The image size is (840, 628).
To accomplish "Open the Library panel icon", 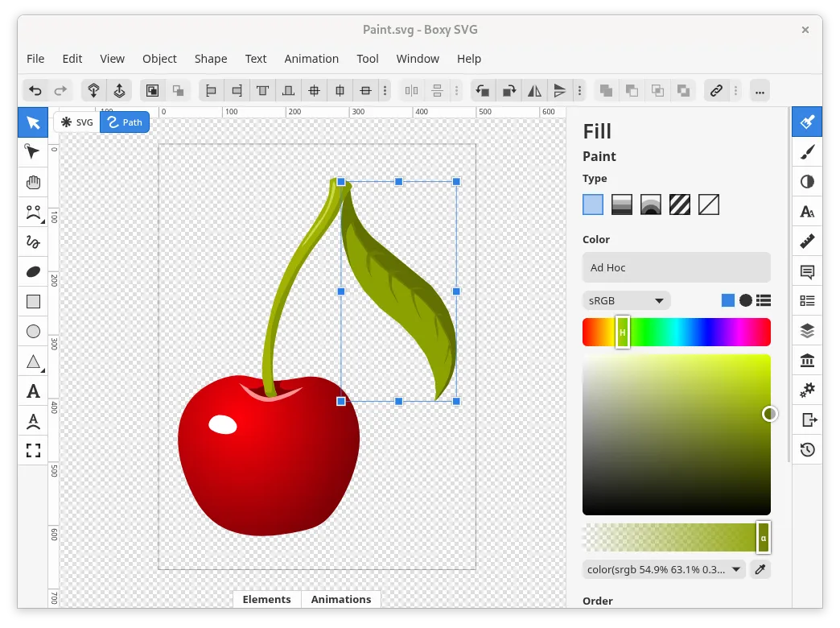I will click(x=807, y=360).
